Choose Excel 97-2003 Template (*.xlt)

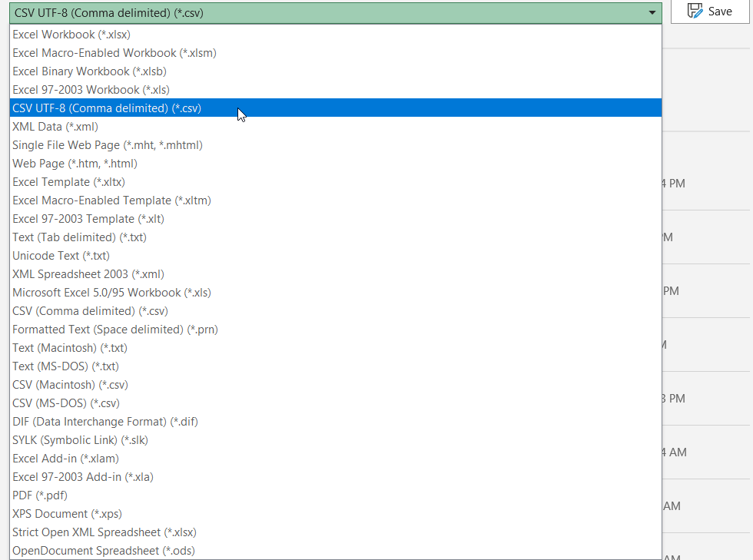point(335,219)
